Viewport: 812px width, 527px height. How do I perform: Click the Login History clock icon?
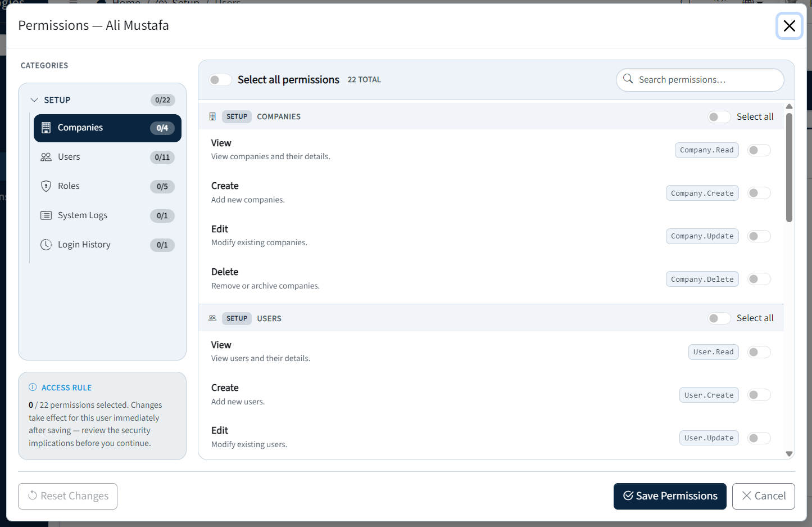46,245
